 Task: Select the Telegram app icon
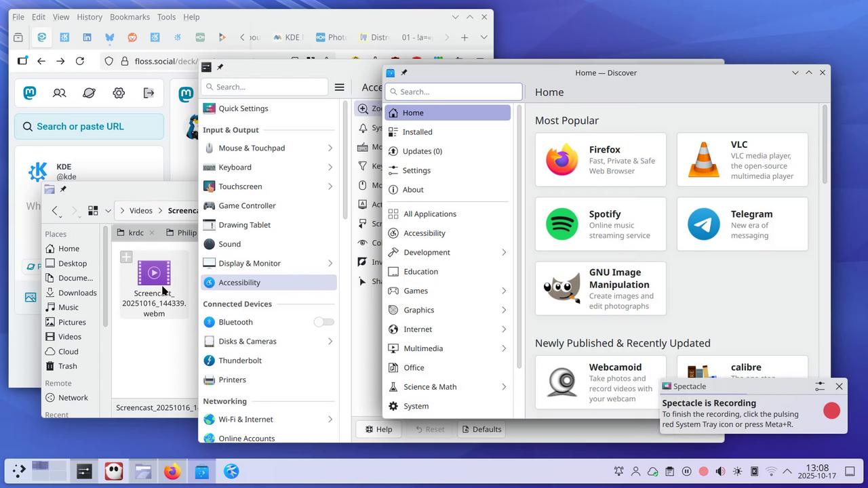703,224
